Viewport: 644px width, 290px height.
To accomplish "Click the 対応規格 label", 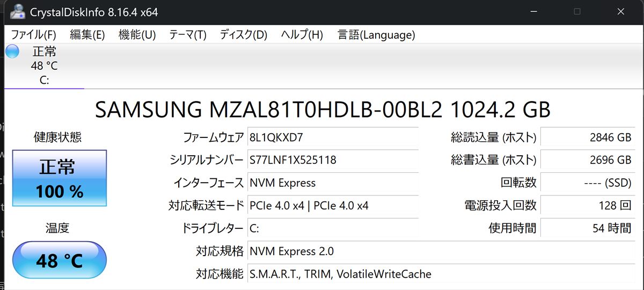I will 219,251.
